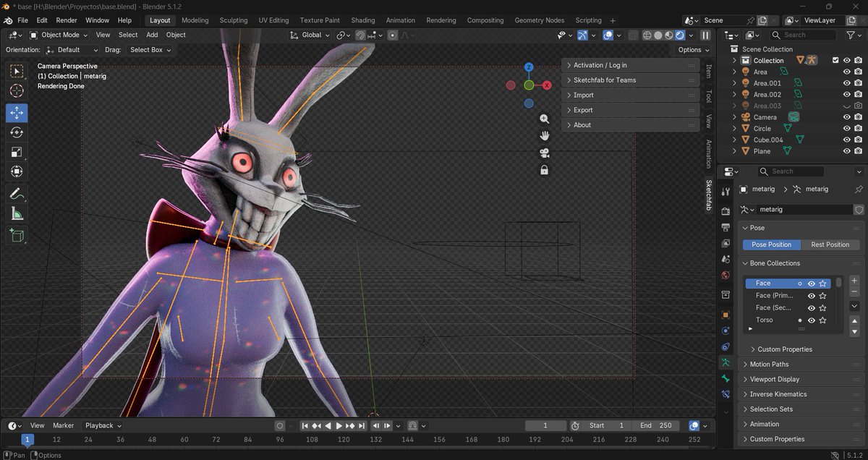Open the Sketchfab sidebar tab
Image resolution: width=868 pixels, height=460 pixels.
click(709, 195)
